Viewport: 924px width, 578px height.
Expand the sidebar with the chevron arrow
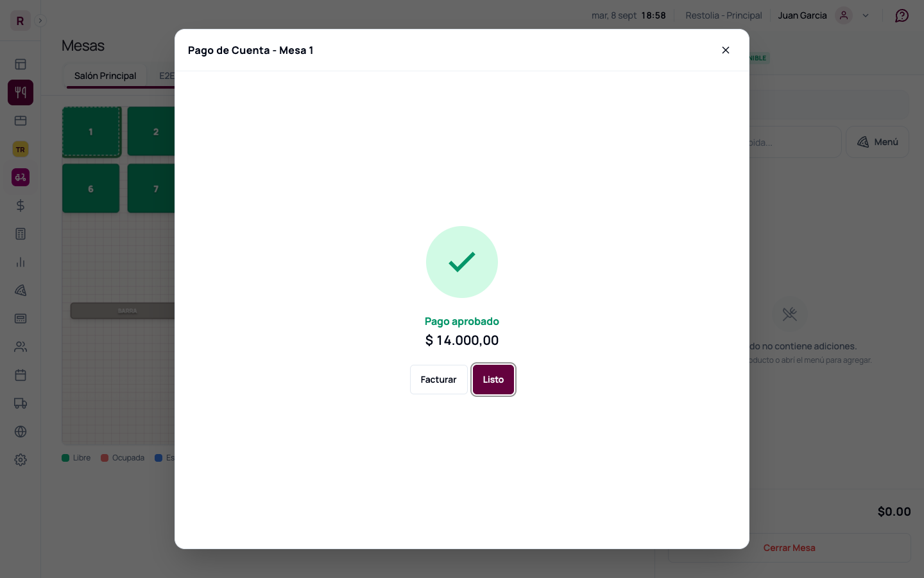40,21
